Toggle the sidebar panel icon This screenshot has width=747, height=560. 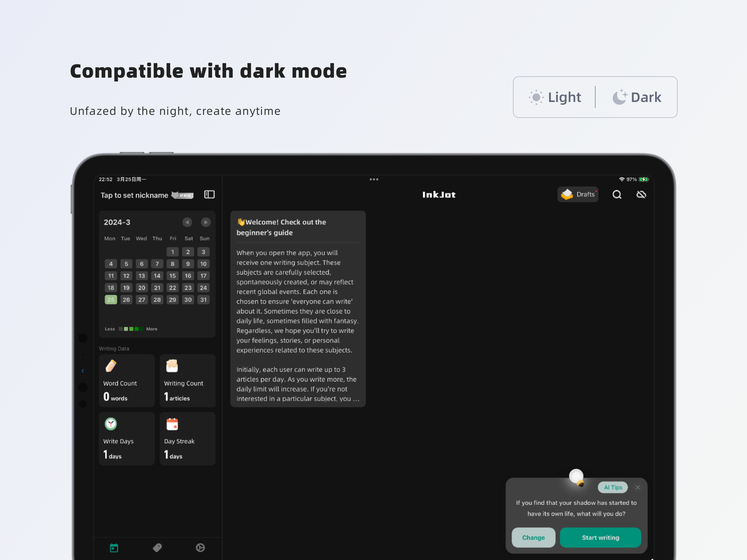[x=209, y=194]
